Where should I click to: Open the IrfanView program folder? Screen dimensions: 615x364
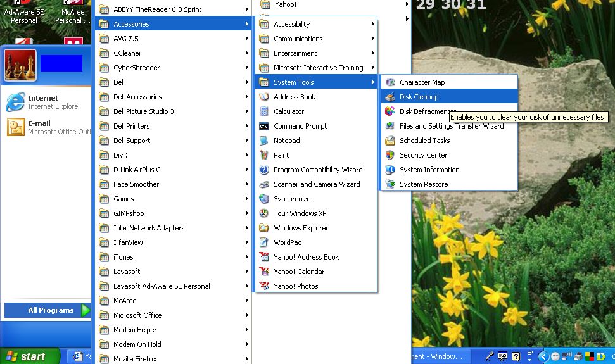pyautogui.click(x=173, y=242)
